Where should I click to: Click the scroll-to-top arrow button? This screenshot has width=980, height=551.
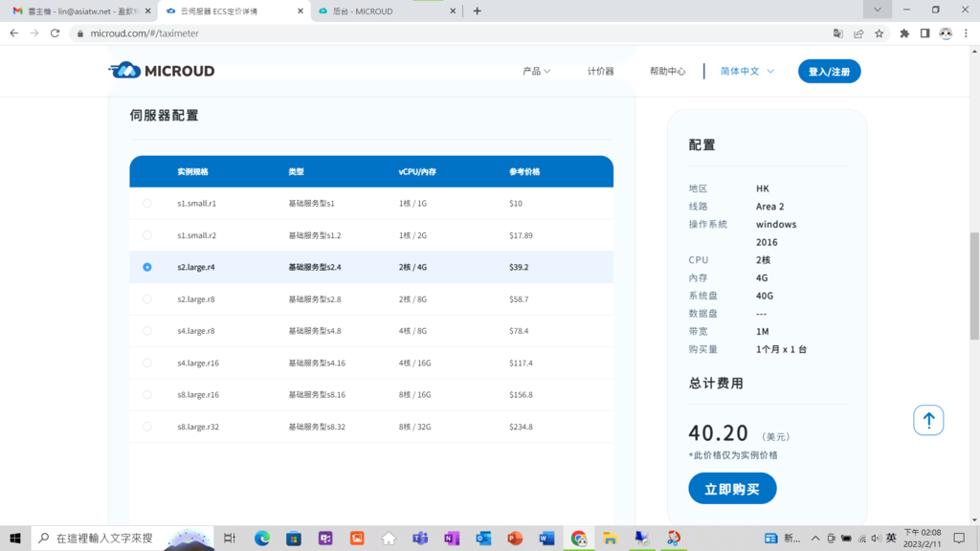(928, 420)
